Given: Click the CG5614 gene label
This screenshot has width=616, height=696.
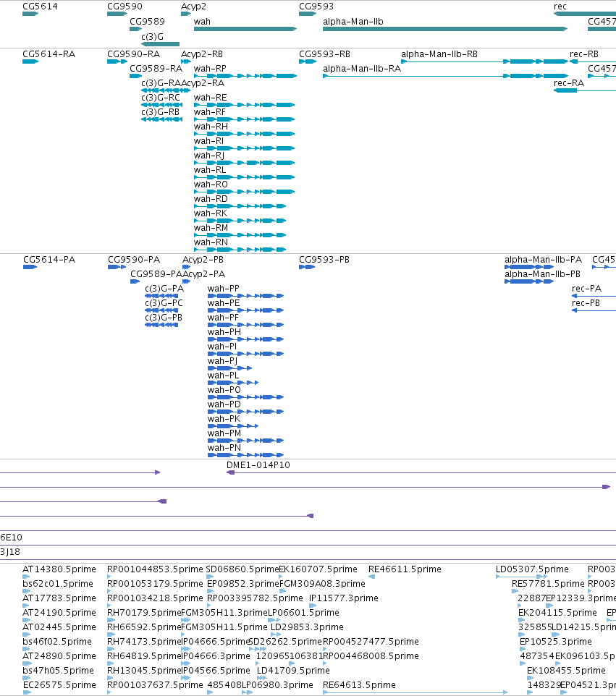Looking at the screenshot, I should click(40, 7).
